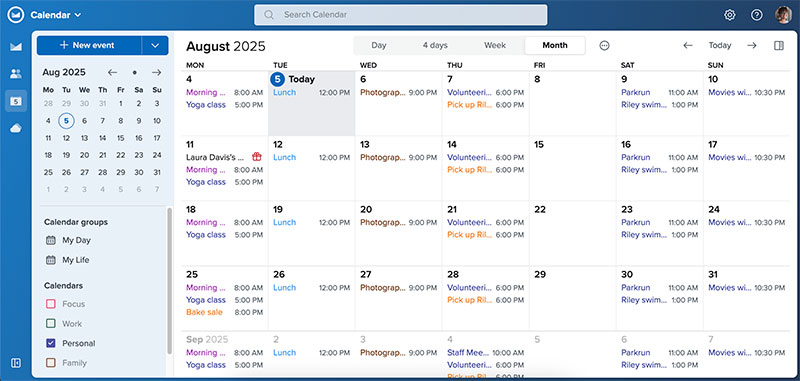The image size is (800, 381).
Task: Enable the Family calendar checkbox
Action: (51, 363)
